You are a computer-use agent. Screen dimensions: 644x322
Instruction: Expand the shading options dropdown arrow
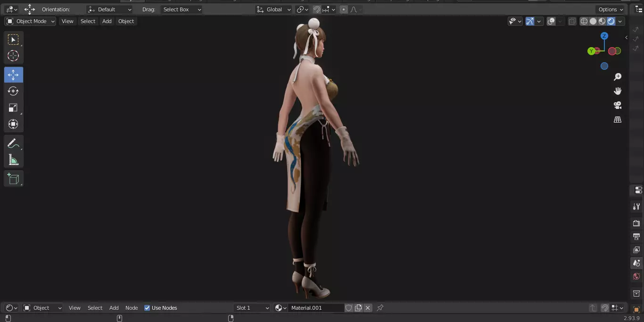(620, 21)
